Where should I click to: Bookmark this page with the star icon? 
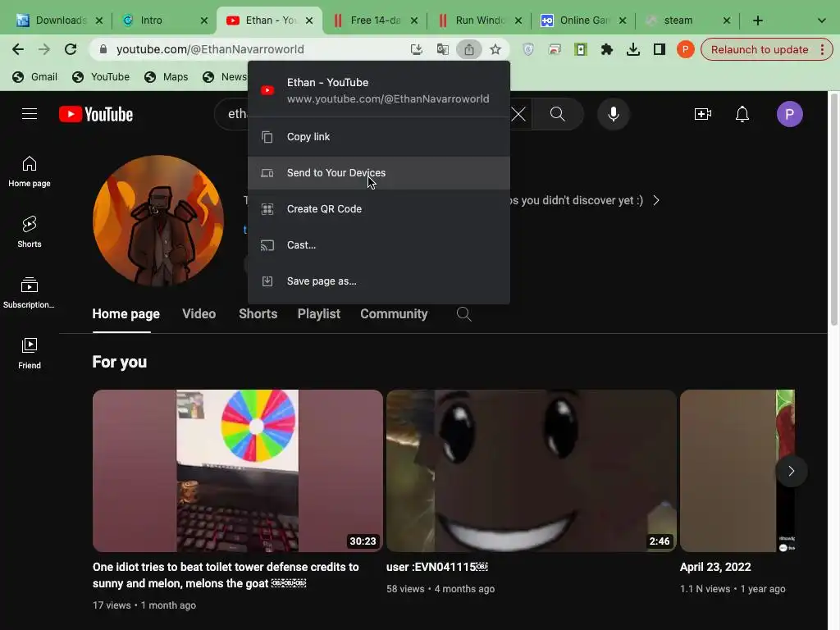click(495, 49)
